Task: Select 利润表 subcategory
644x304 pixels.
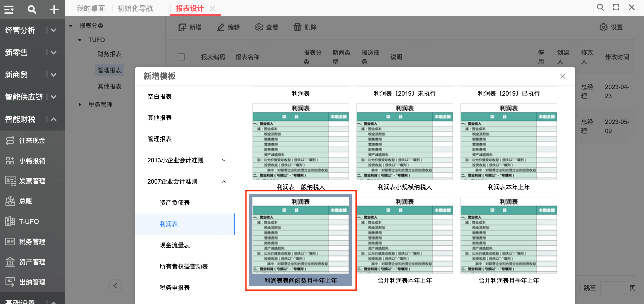Action: pyautogui.click(x=185, y=224)
